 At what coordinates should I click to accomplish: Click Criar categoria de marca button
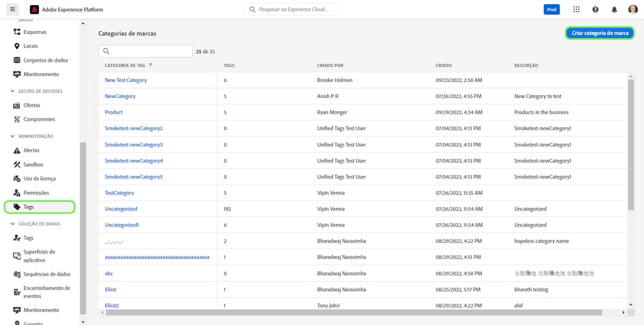[599, 33]
